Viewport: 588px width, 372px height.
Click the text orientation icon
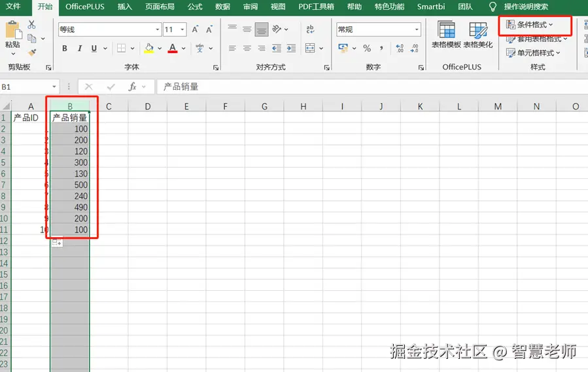click(277, 29)
